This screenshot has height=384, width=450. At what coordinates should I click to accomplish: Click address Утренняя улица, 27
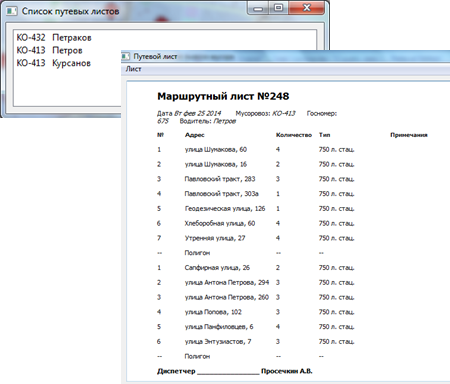click(x=215, y=238)
